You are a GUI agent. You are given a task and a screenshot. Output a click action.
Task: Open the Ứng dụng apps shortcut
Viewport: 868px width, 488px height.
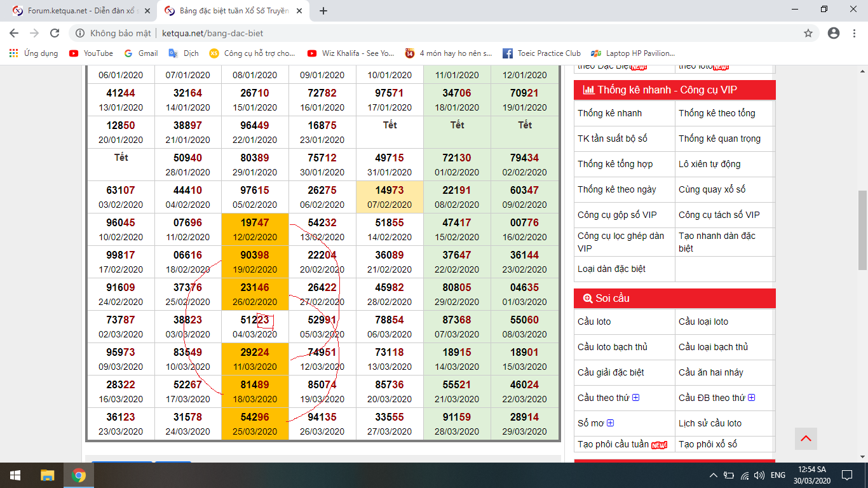tap(34, 53)
